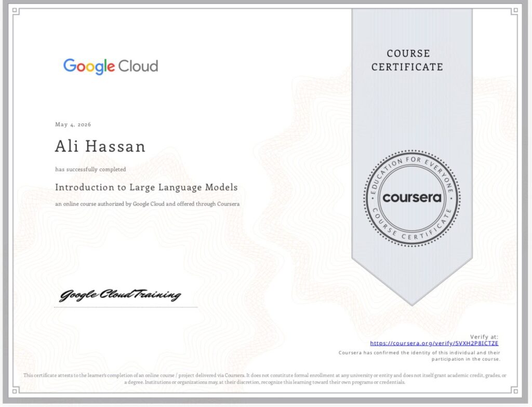Click the top-right decorative corner ornament
This screenshot has height=407, width=532.
pos(515,11)
